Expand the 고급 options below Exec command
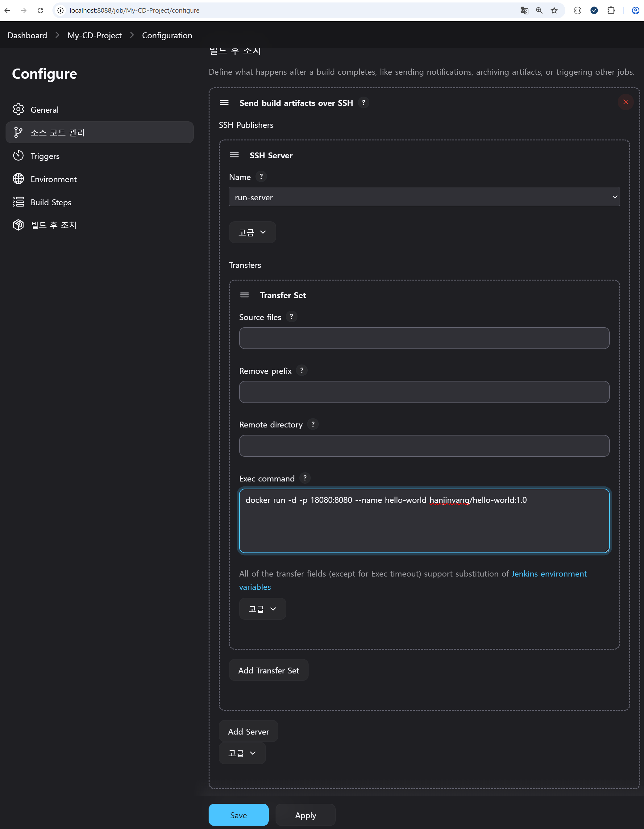 coord(262,609)
